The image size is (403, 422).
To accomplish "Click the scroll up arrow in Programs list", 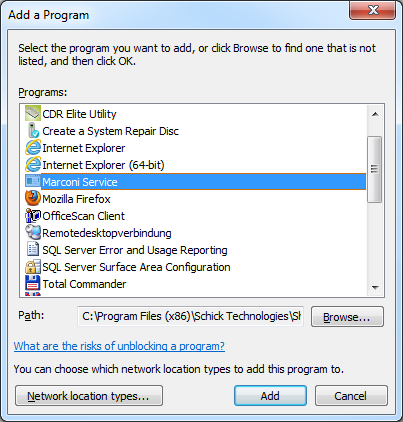I will (x=375, y=114).
